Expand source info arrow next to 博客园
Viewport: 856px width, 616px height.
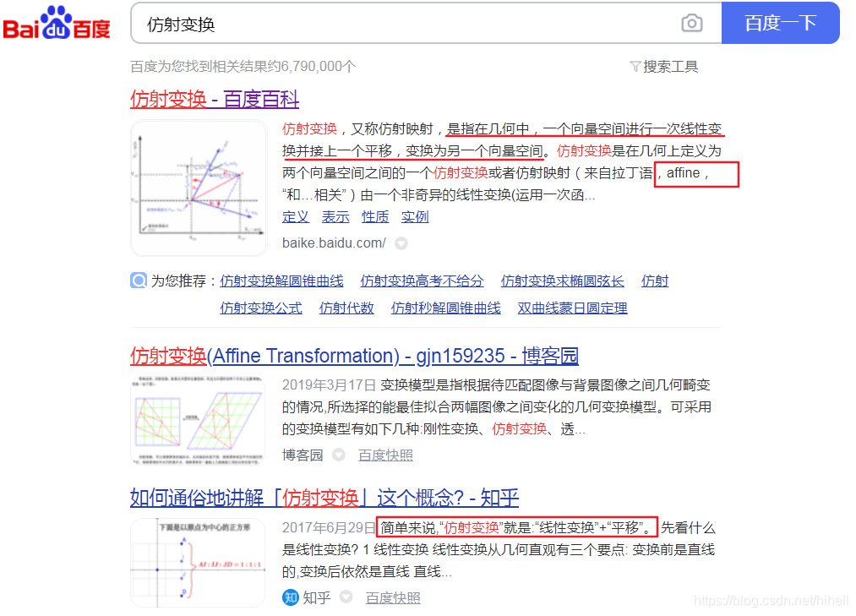(338, 455)
